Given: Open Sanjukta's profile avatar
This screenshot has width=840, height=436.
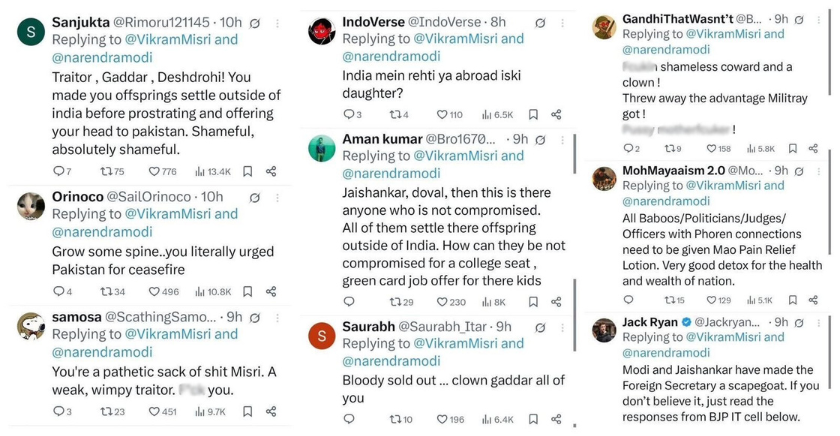Looking at the screenshot, I should [31, 32].
